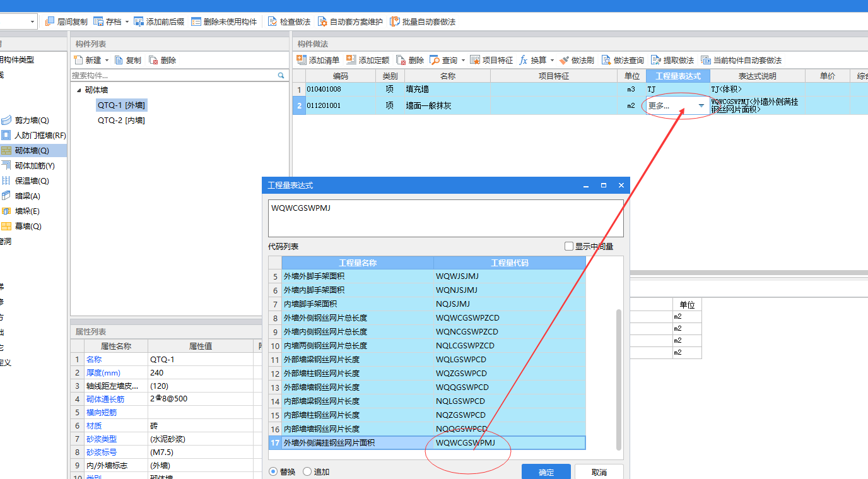Screen dimensions: 868x479
Task: Click the 240 thickness value cell
Action: (x=201, y=372)
